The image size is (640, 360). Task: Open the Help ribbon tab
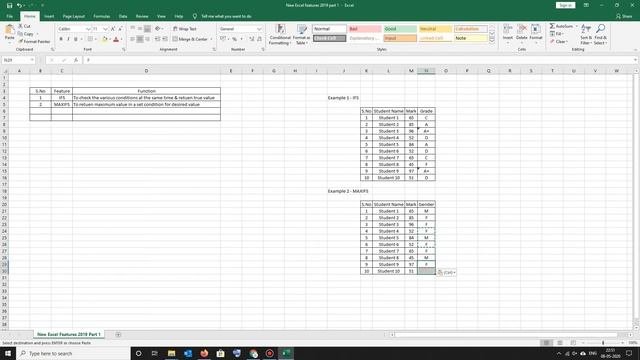pyautogui.click(x=179, y=16)
